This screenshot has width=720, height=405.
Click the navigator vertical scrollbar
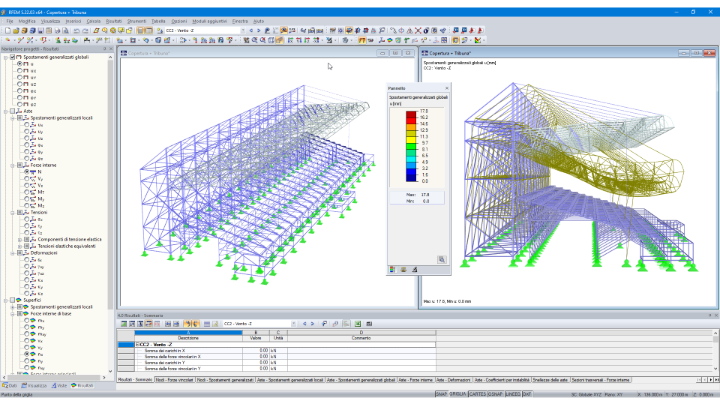click(x=110, y=184)
